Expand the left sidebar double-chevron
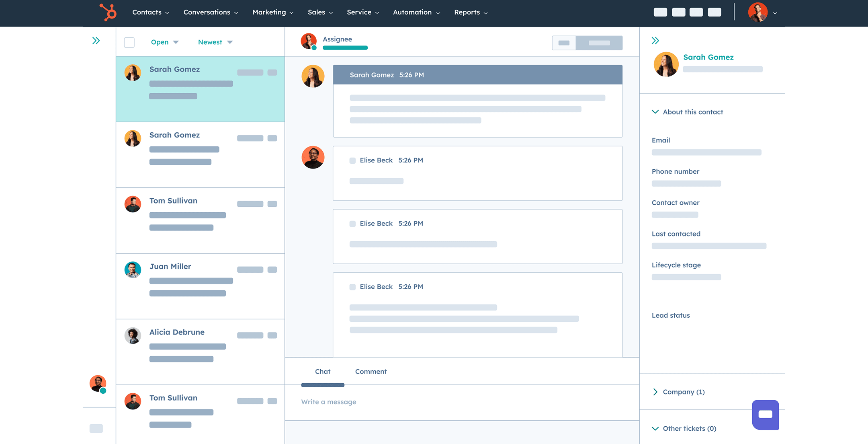Viewport: 868px width, 444px height. click(96, 41)
